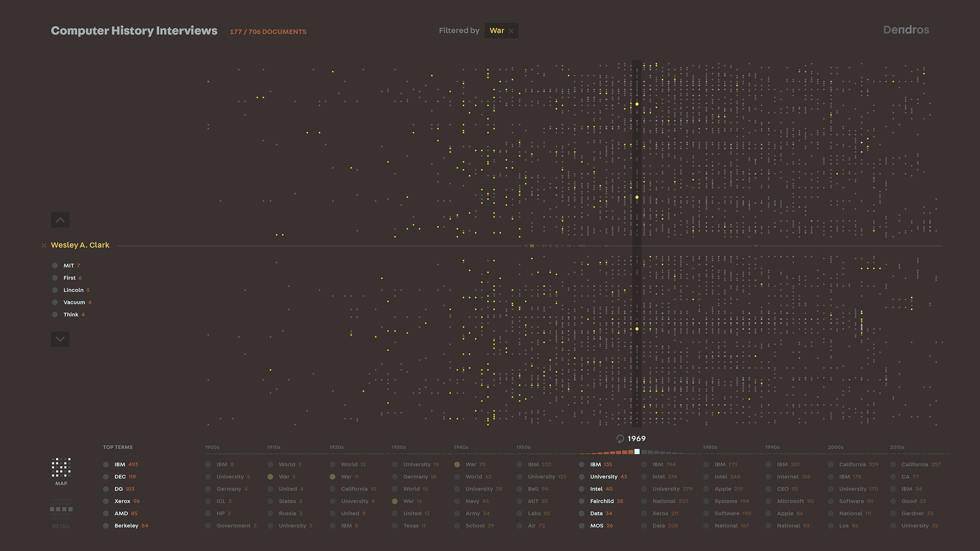Remove the War filter
980x551 pixels.
[x=511, y=31]
